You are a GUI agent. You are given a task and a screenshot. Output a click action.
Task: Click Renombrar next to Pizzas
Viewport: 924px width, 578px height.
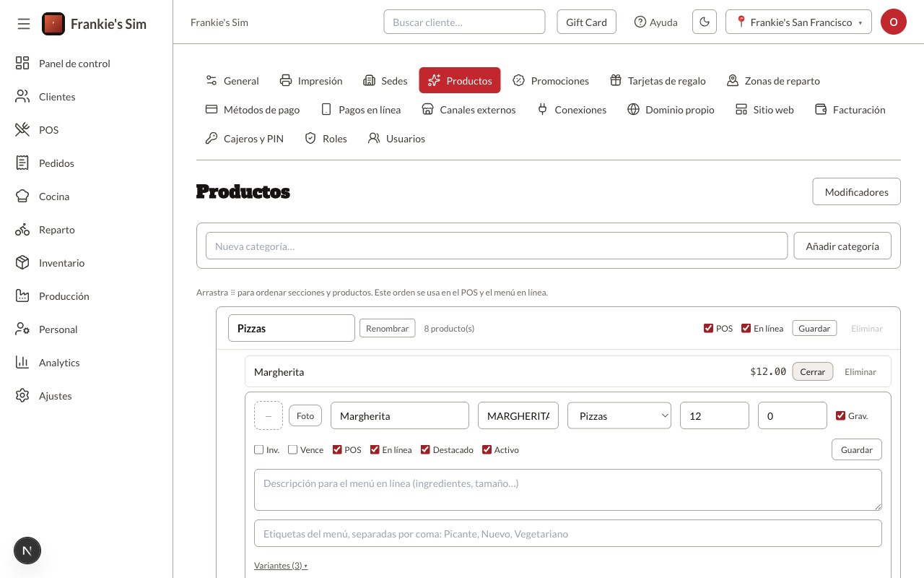click(388, 328)
